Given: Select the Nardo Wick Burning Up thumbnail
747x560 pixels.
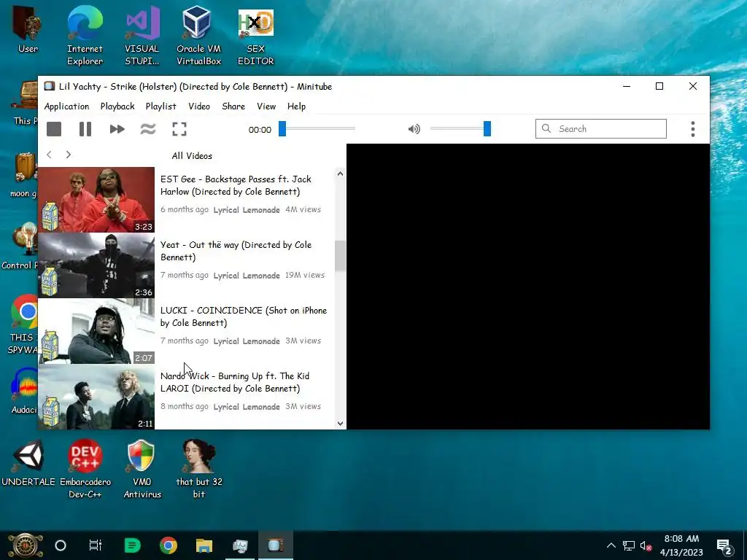Looking at the screenshot, I should tap(96, 397).
